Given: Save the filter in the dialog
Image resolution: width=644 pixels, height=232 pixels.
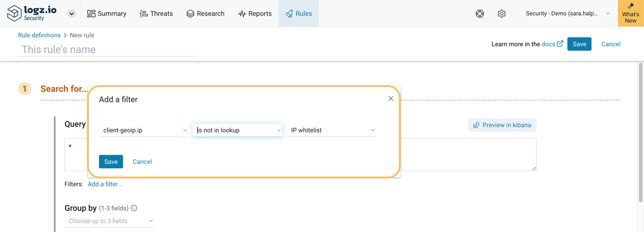Looking at the screenshot, I should [111, 162].
